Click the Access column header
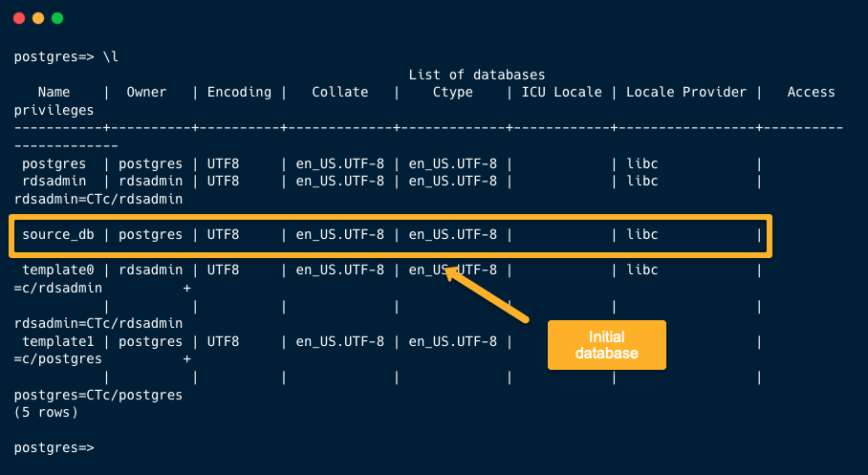Image resolution: width=868 pixels, height=475 pixels. coord(811,92)
